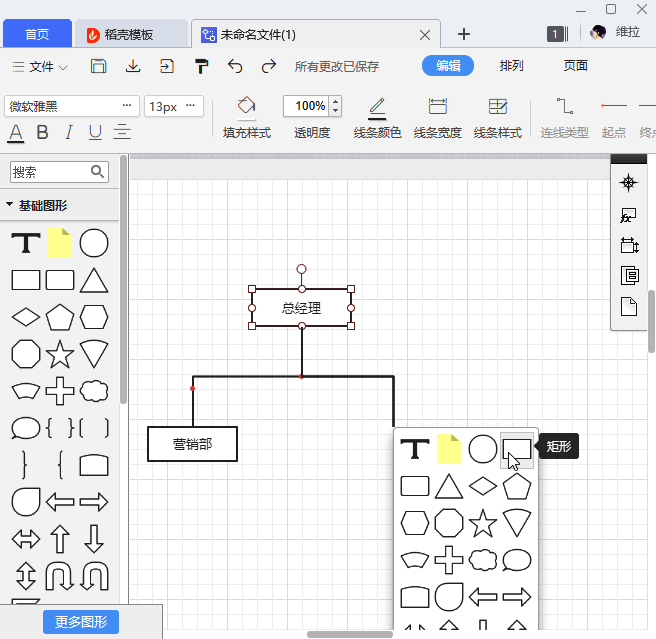This screenshot has width=656, height=639.
Task: Click the 100% transparency input field
Action: click(x=307, y=106)
